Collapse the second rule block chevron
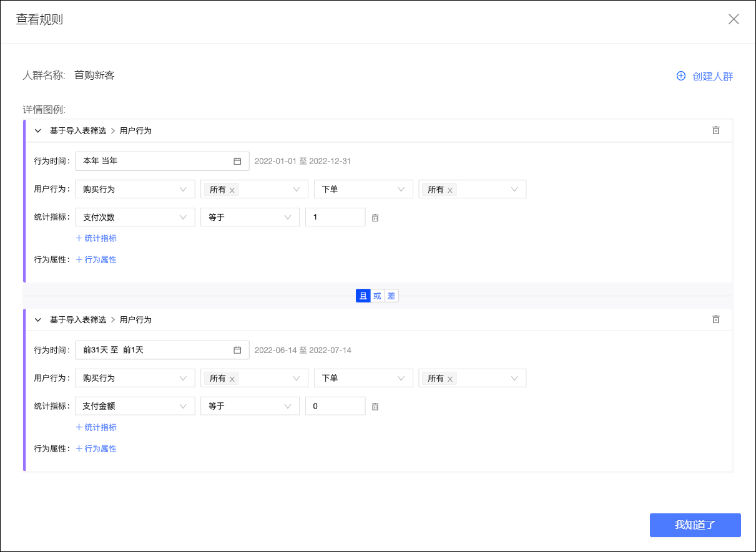 38,320
